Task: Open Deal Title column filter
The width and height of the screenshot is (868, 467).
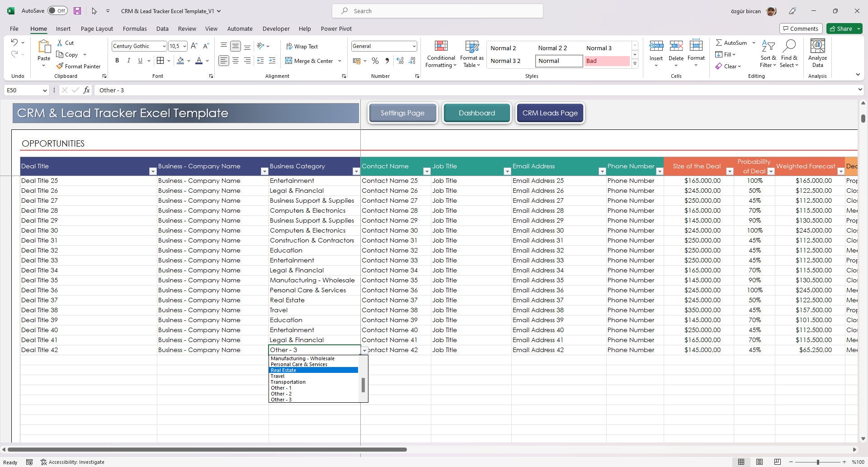Action: coord(152,172)
